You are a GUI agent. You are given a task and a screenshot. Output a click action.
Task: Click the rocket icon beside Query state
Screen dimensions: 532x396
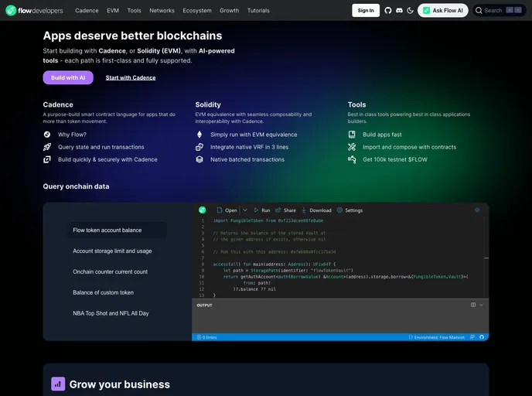pyautogui.click(x=47, y=147)
